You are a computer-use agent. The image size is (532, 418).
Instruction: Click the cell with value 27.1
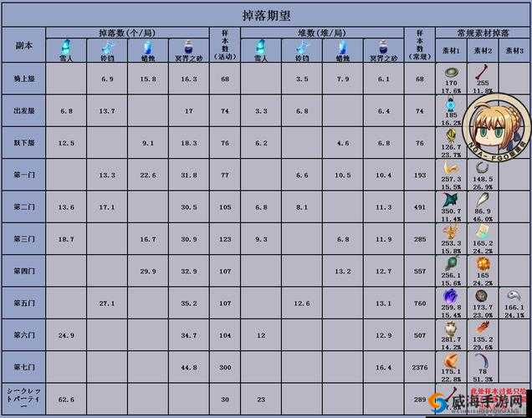point(107,303)
